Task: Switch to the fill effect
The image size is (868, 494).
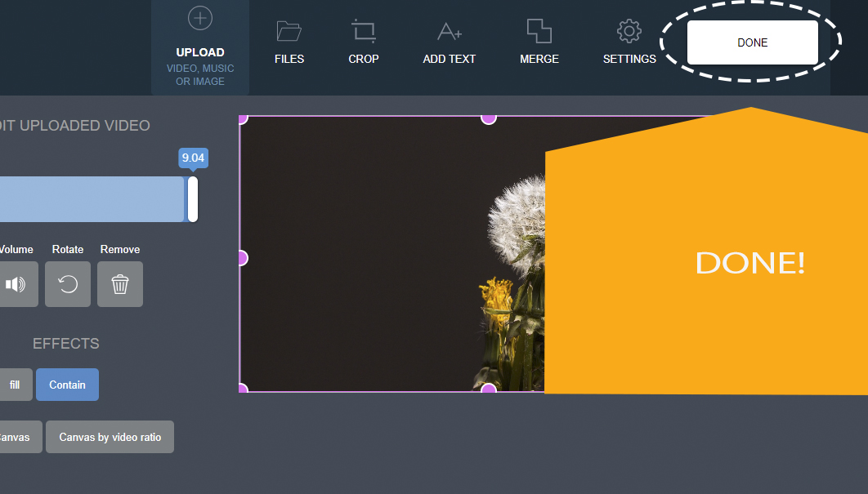Action: 14,384
